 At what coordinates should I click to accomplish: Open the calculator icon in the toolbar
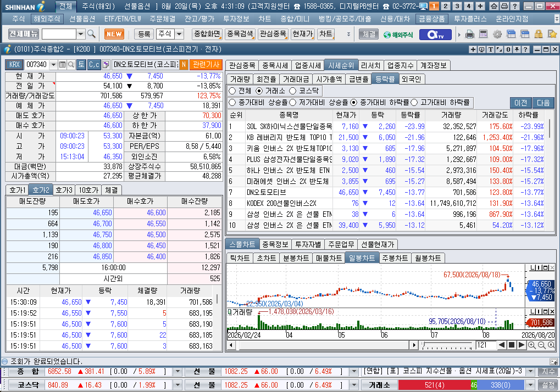pyautogui.click(x=483, y=34)
